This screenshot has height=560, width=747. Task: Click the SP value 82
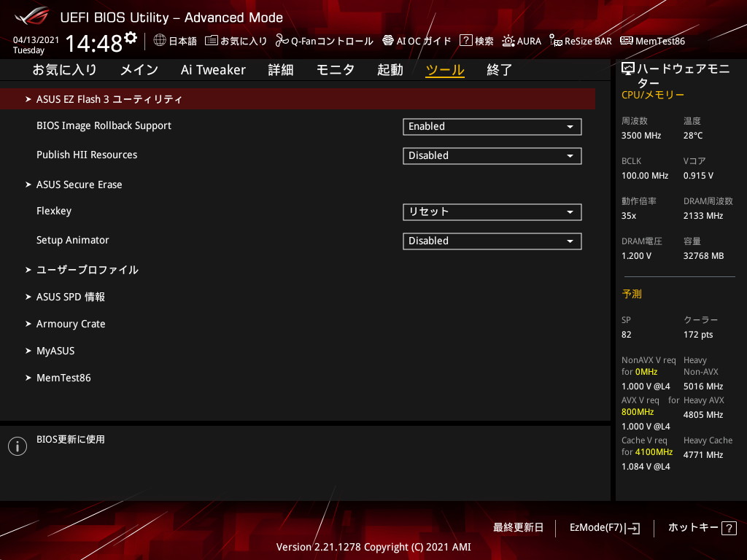(x=626, y=335)
